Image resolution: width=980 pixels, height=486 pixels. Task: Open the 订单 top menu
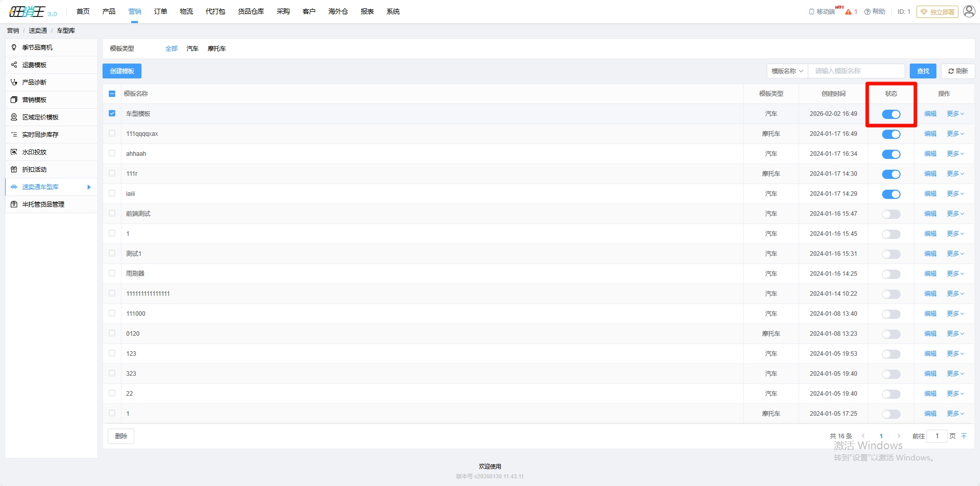[160, 11]
